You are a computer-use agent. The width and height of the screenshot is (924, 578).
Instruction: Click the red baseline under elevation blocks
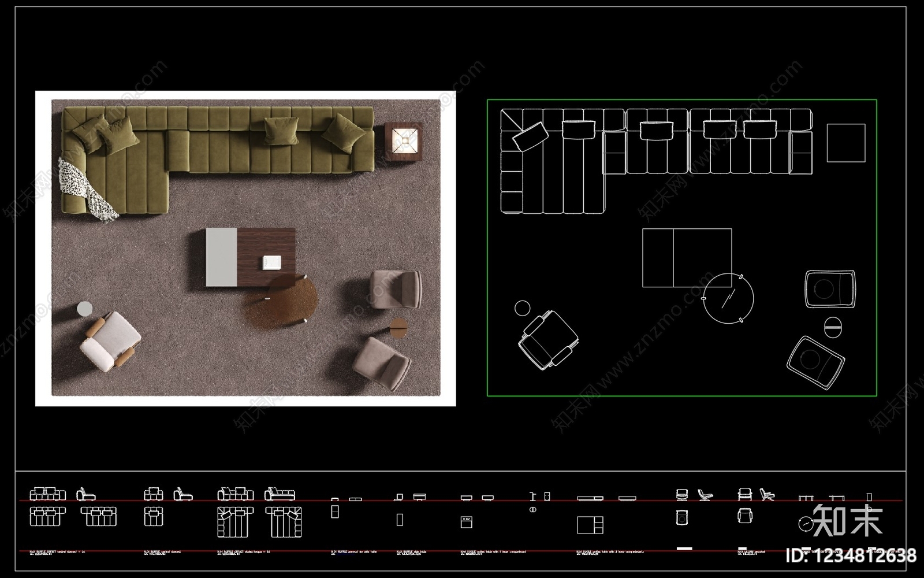460,501
